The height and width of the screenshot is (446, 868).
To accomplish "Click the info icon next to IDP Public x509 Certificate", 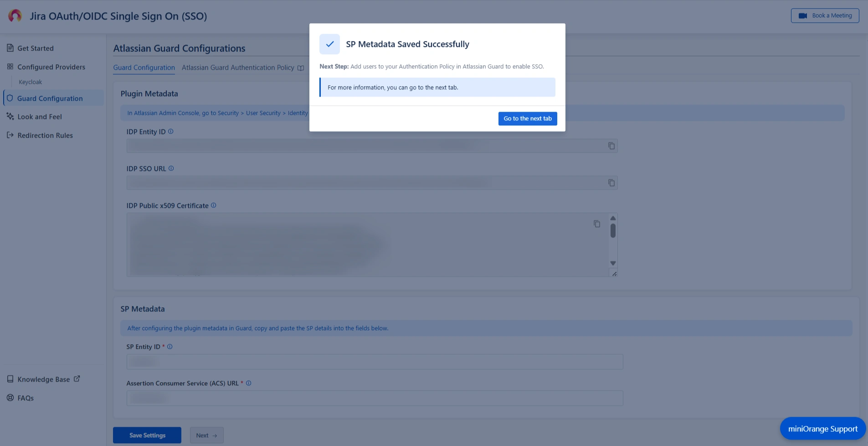I will 214,205.
